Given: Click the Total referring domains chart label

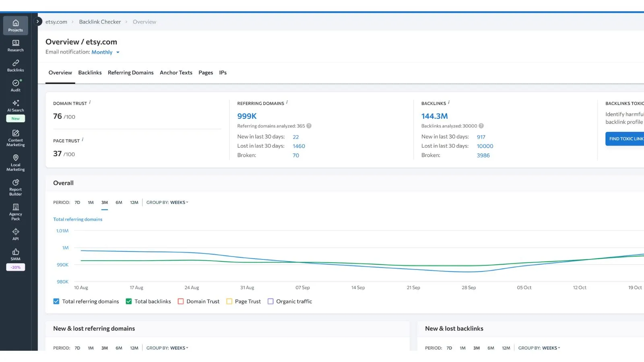Looking at the screenshot, I should 78,219.
